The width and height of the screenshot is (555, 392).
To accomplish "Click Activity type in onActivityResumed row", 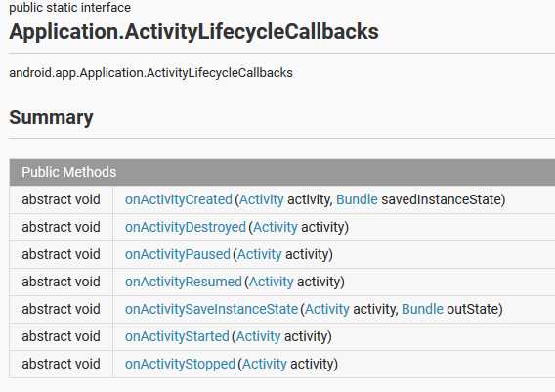I will pyautogui.click(x=271, y=282).
